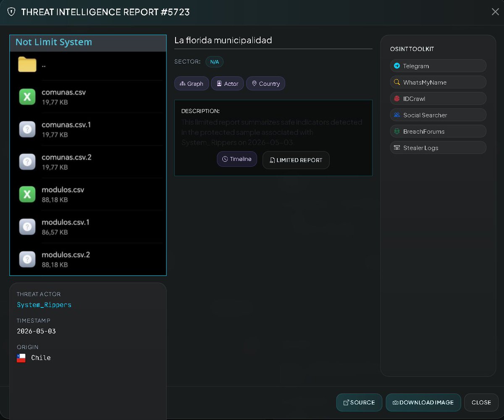Close the report with the X icon

pos(495,12)
